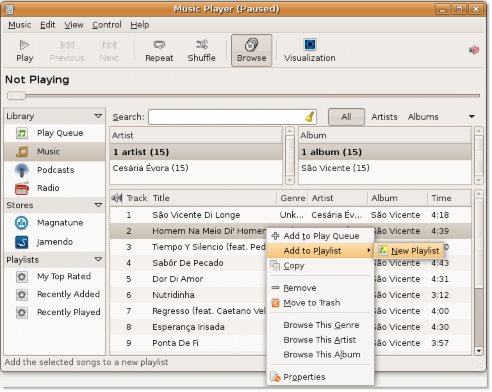This screenshot has height=392, width=492.
Task: Choose Add to Play Queue
Action: 320,236
